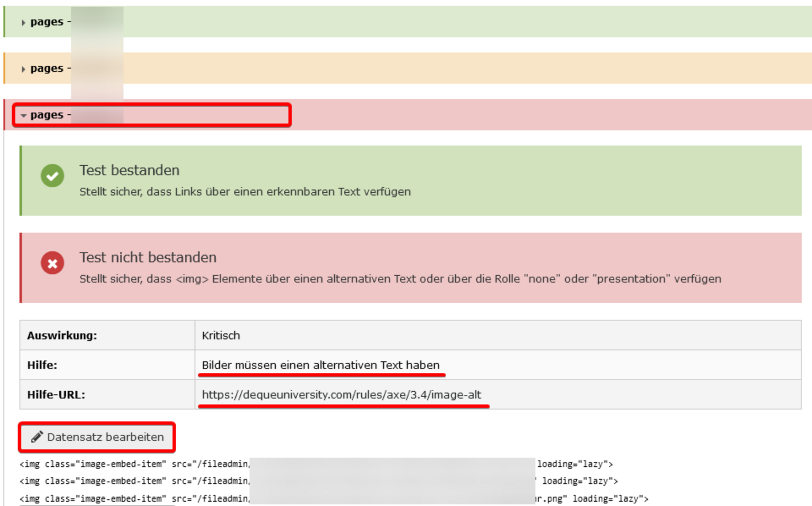Viewport: 812px width, 506px height.
Task: Click the first img code snippet line
Action: click(316, 464)
